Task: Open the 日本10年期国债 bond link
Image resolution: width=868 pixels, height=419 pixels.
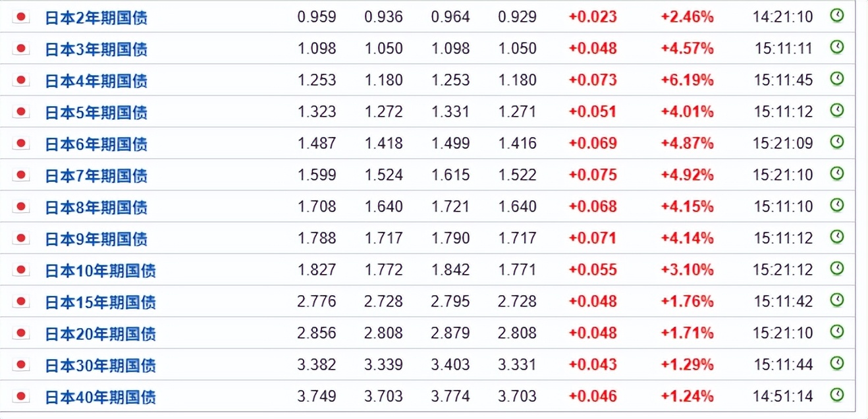Action: tap(100, 271)
